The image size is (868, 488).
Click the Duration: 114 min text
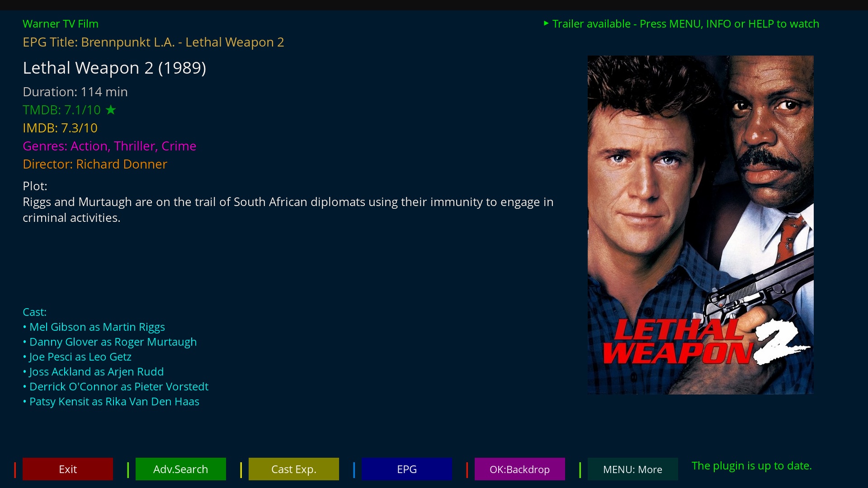pos(75,92)
